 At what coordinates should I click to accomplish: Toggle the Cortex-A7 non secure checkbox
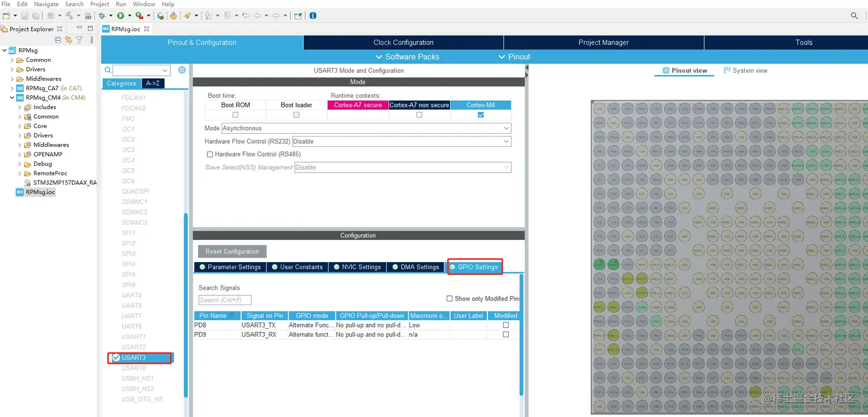(419, 115)
